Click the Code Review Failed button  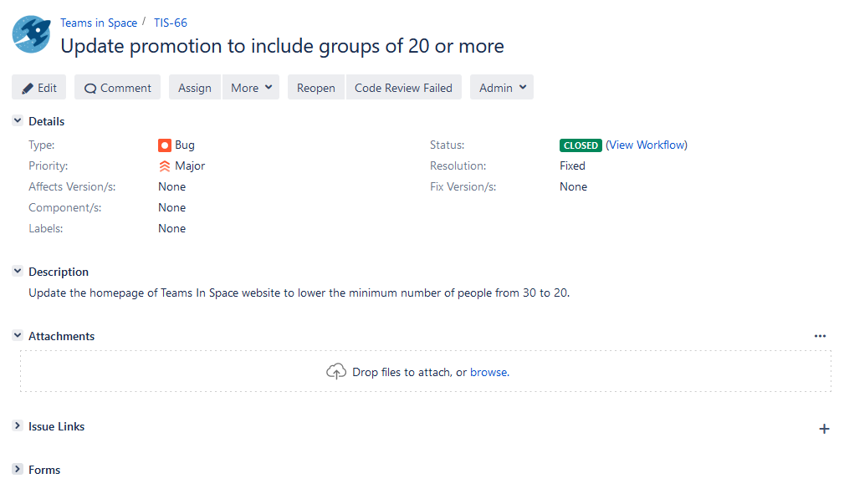(404, 87)
